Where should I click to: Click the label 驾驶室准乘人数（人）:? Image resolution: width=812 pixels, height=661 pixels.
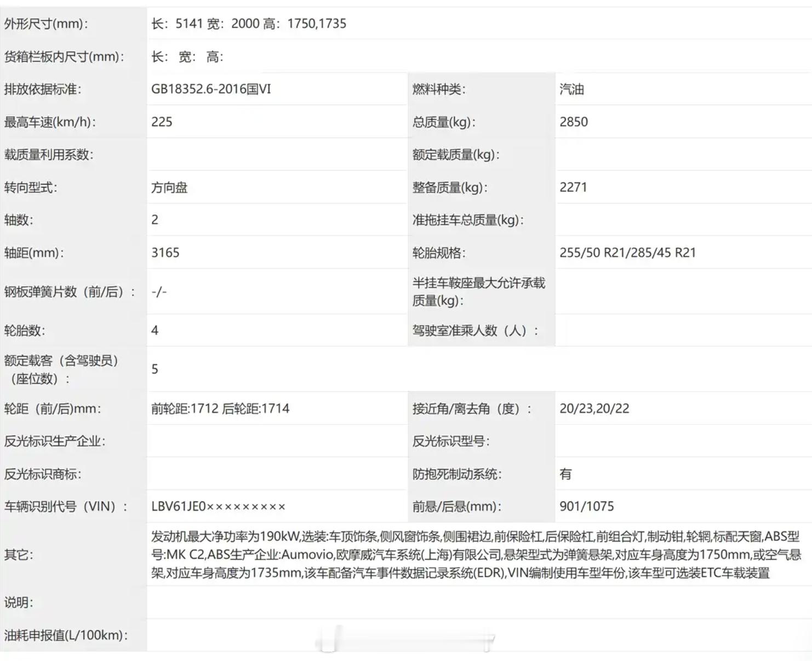coord(476,330)
